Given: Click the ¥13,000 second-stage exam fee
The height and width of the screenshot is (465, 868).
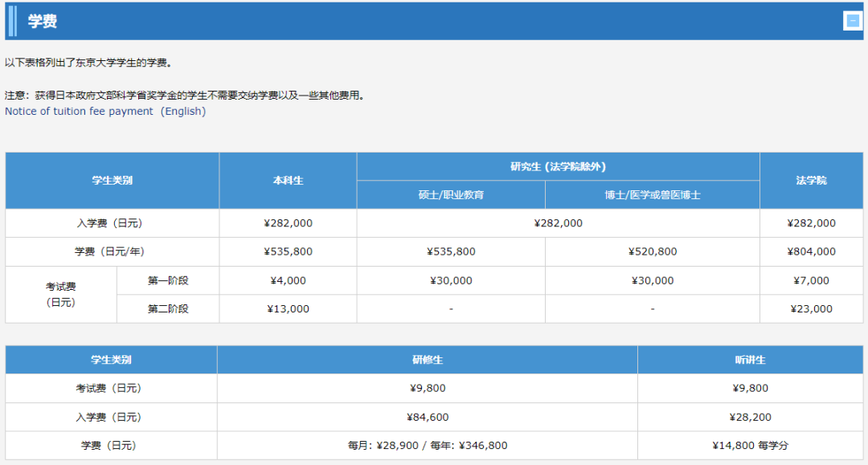Looking at the screenshot, I should coord(288,309).
